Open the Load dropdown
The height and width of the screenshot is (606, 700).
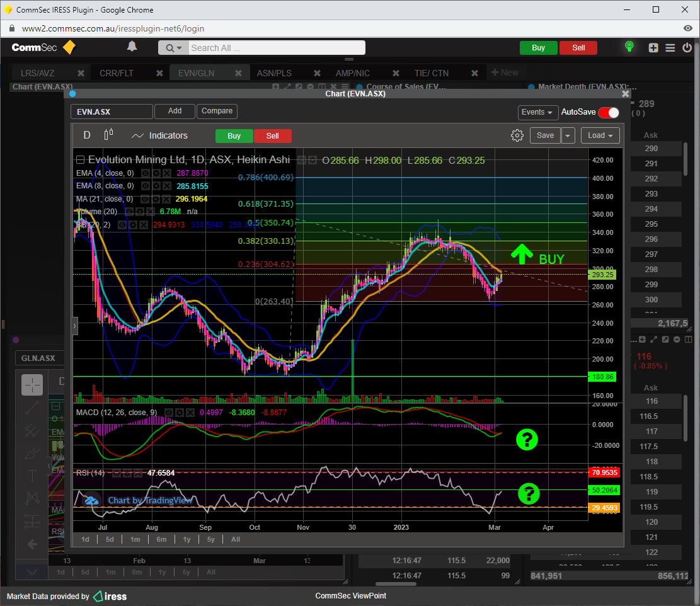600,135
